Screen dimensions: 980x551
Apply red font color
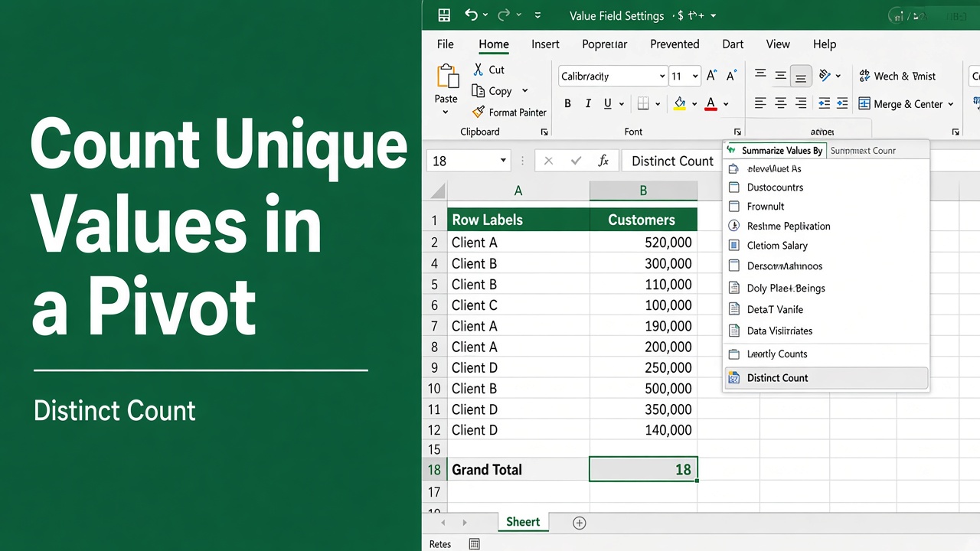[710, 104]
